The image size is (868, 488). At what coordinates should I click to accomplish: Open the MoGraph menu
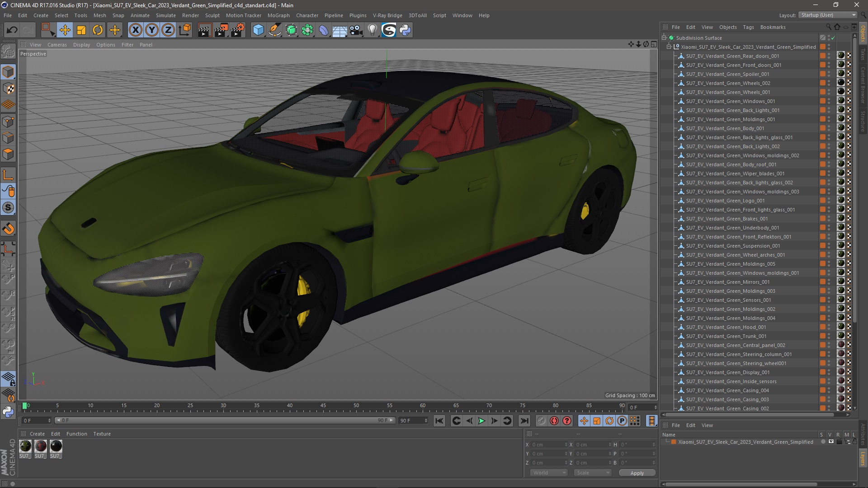tap(278, 15)
